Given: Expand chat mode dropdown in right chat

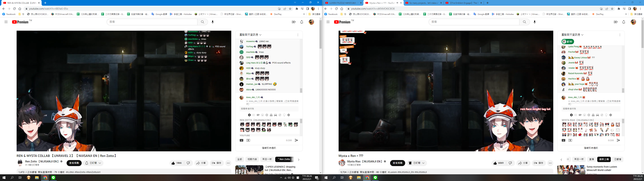Looking at the screenshot, I should coord(573,35).
